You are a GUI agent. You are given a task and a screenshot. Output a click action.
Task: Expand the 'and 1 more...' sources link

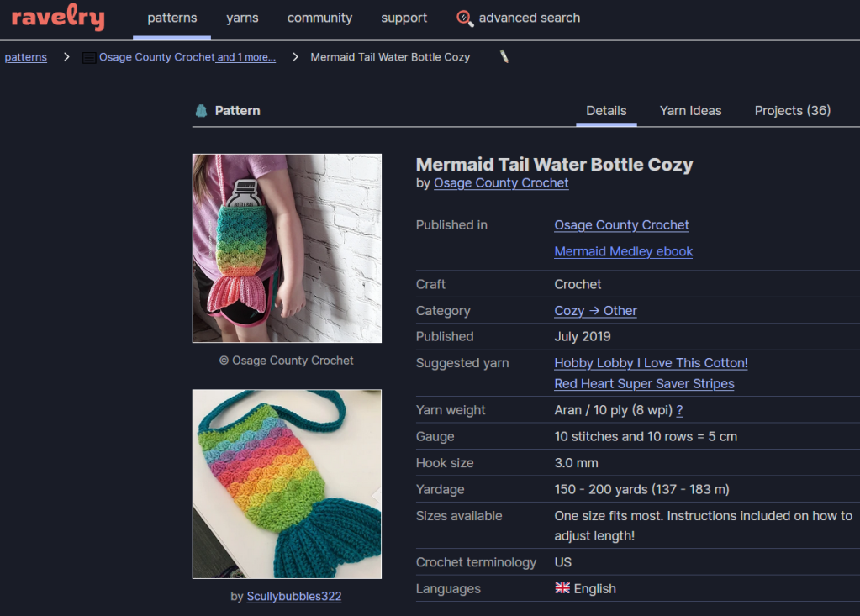246,57
